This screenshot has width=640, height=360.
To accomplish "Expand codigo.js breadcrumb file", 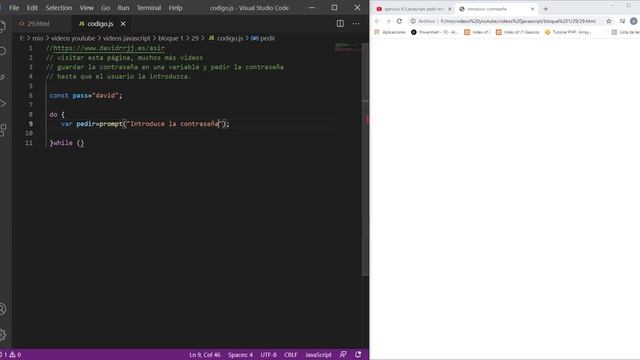I will pos(226,38).
